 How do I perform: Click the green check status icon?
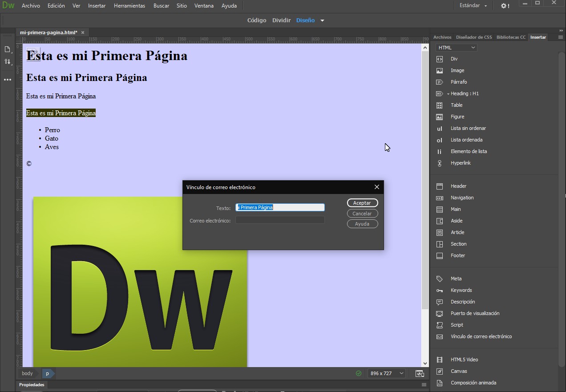[359, 373]
